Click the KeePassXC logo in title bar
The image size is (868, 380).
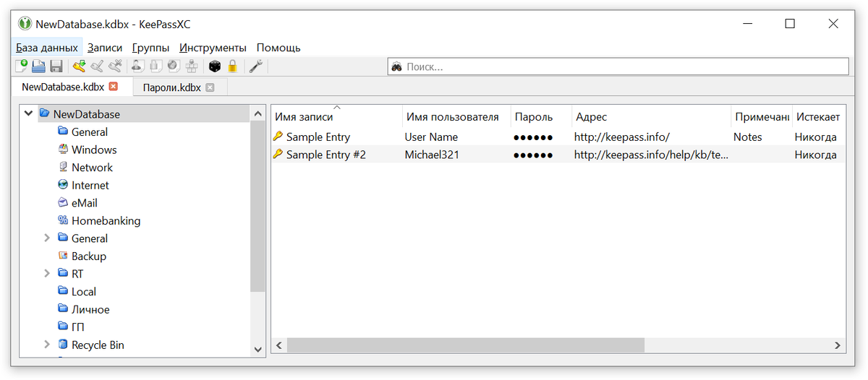click(25, 24)
